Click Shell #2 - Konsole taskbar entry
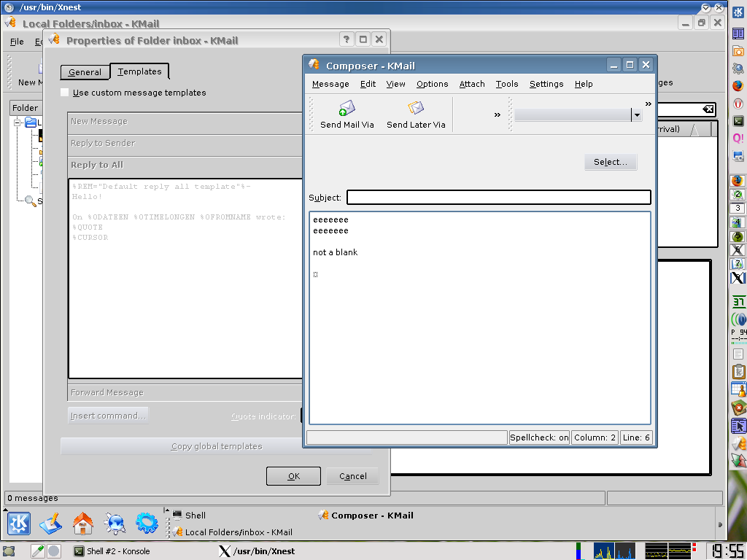The width and height of the screenshot is (747, 560). tap(112, 551)
